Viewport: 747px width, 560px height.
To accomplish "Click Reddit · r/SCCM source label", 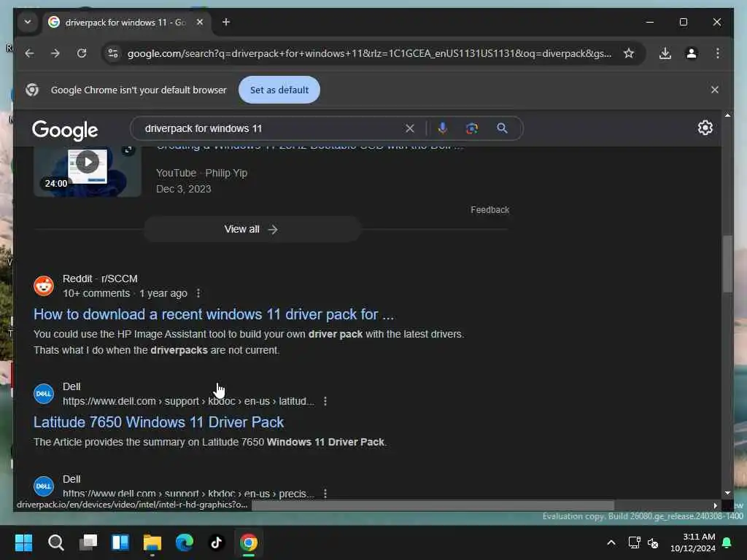I will coord(100,279).
